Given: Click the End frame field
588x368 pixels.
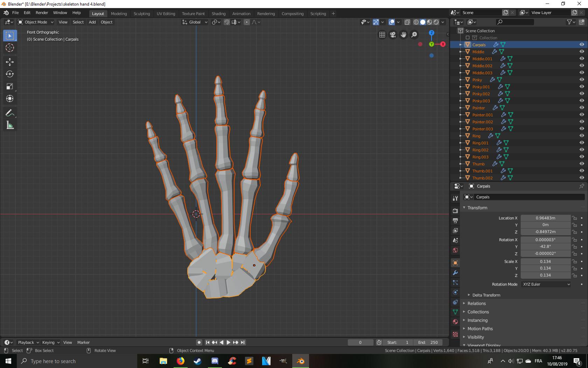Looking at the screenshot, I should (428, 342).
